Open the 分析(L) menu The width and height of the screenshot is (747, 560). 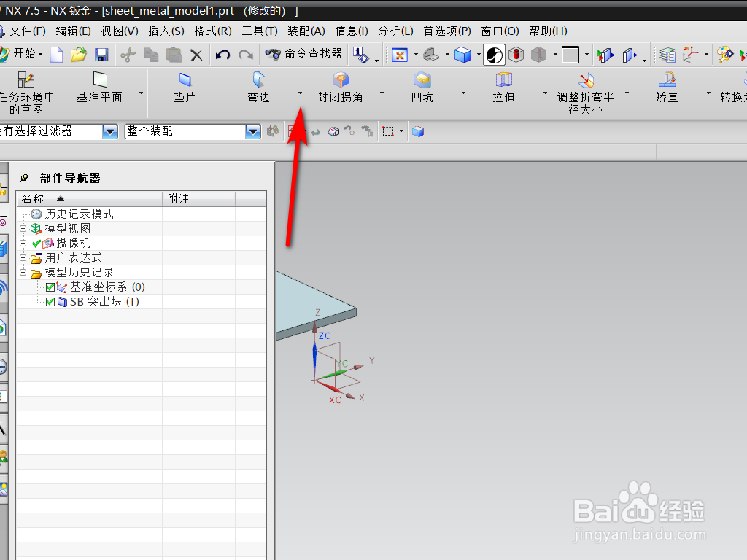click(x=395, y=31)
